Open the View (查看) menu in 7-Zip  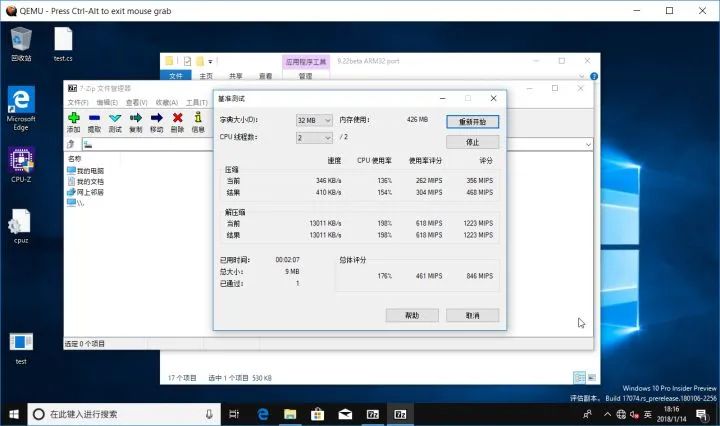[136, 102]
